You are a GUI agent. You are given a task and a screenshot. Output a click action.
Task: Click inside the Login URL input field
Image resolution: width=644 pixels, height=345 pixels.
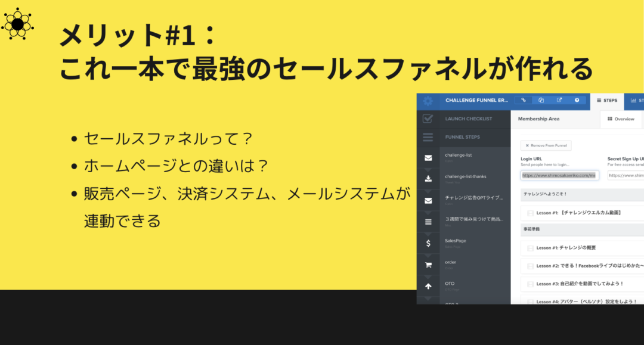pyautogui.click(x=560, y=175)
